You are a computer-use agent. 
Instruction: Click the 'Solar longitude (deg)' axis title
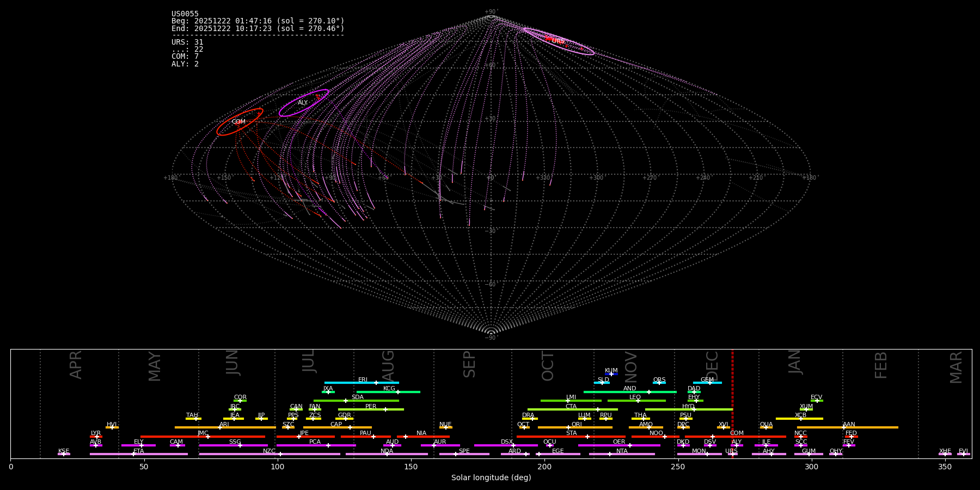click(491, 478)
